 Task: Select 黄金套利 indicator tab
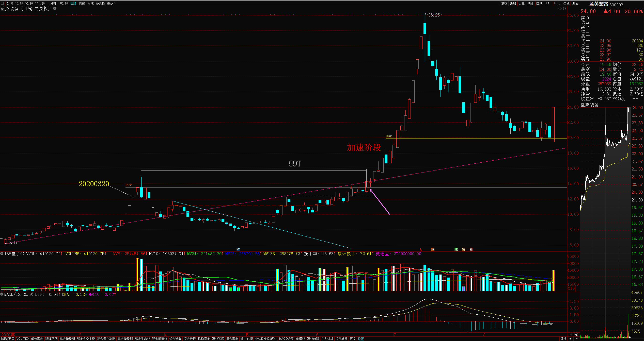(x=232, y=339)
